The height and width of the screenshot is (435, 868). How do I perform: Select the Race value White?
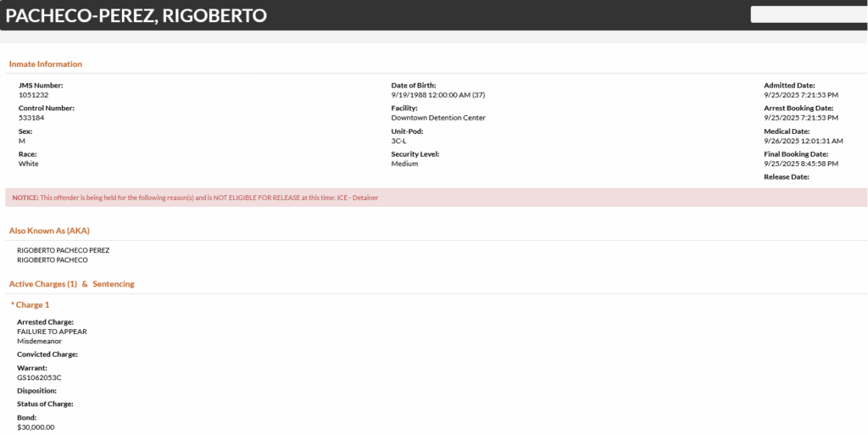click(29, 164)
